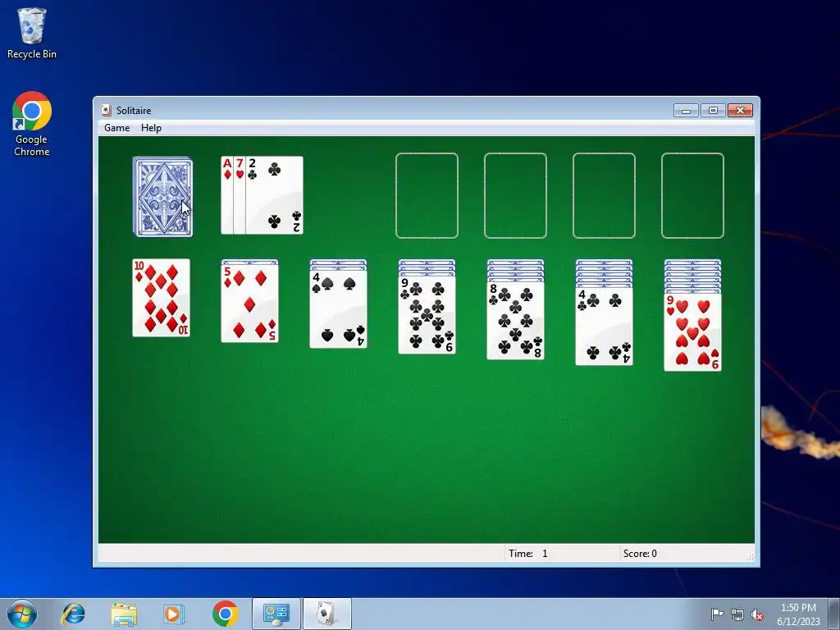Launch Internet Explorer from taskbar

(73, 614)
